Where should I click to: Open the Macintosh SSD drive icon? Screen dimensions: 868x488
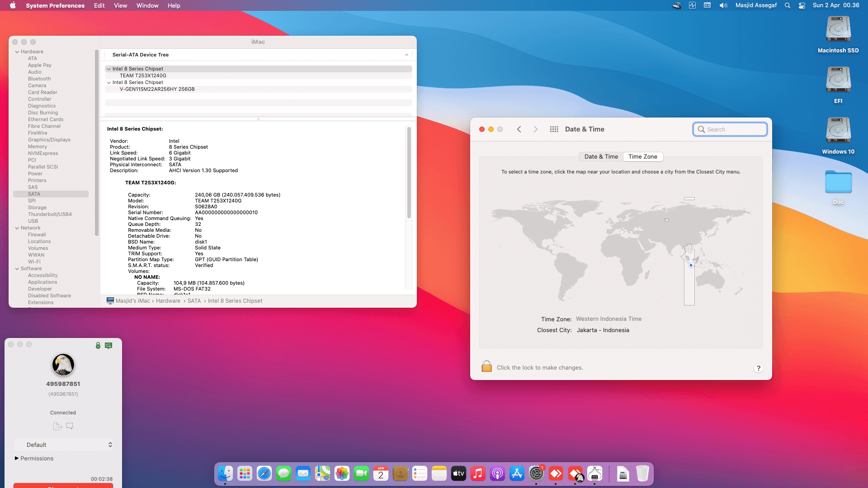pyautogui.click(x=838, y=29)
